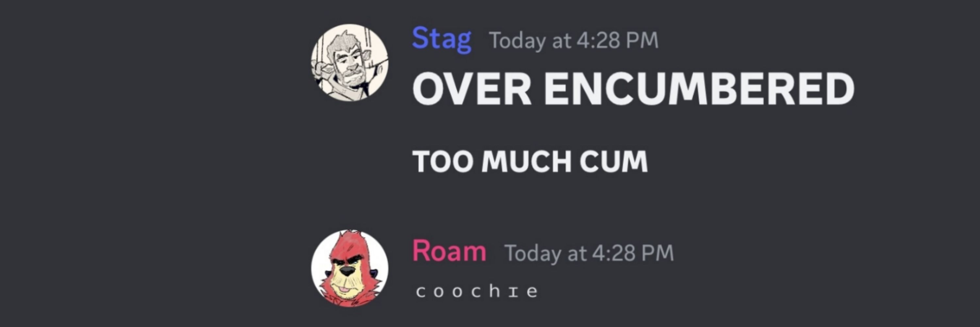The image size is (980, 327).
Task: Click the pink Roam username
Action: click(449, 251)
